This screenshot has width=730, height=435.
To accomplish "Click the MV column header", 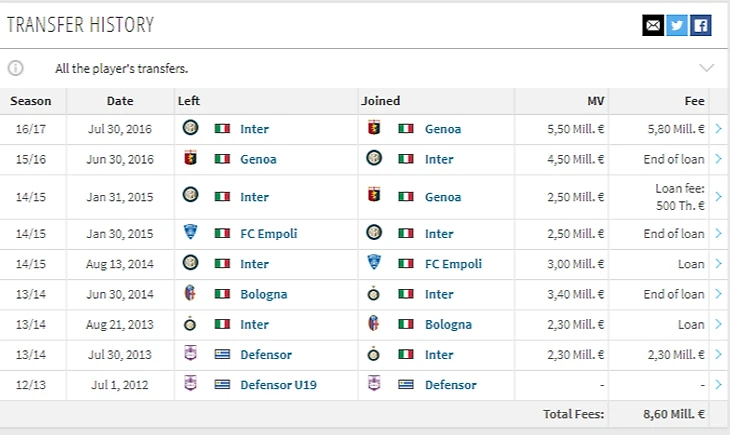I will pos(595,101).
